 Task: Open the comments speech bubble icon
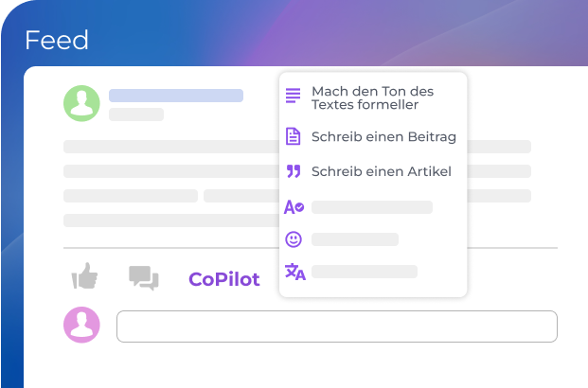click(143, 277)
